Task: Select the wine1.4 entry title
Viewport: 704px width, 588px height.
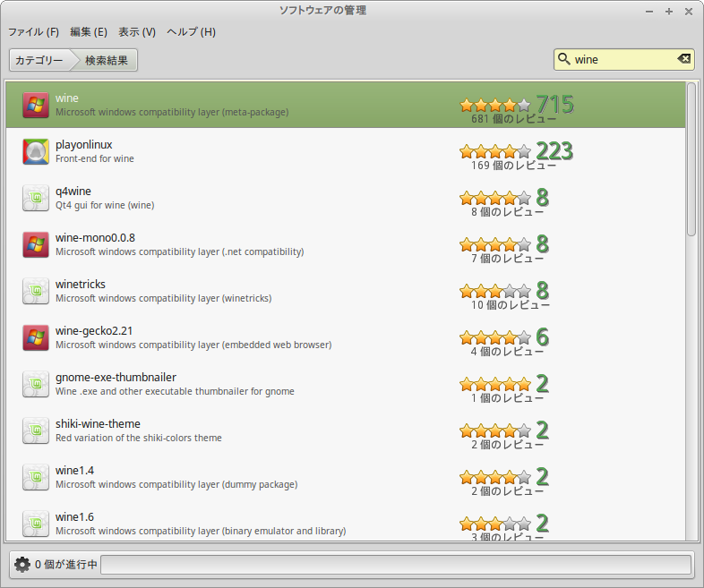Action: 74,471
